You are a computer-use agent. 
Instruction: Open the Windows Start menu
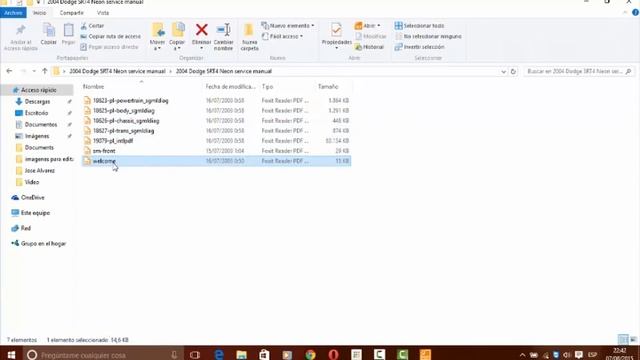click(x=11, y=355)
